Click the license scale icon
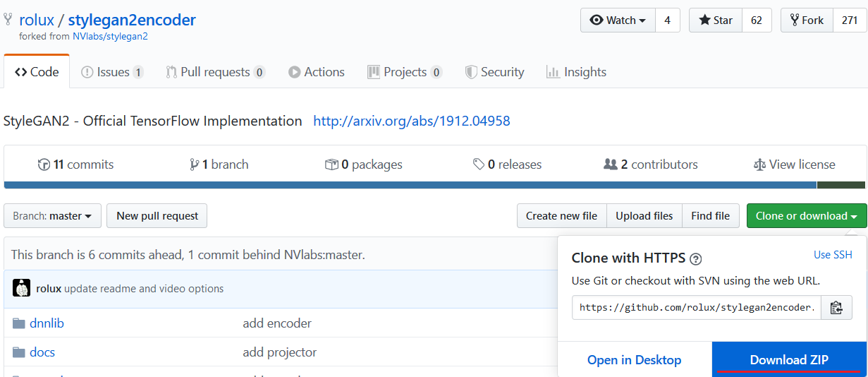This screenshot has height=377, width=868. pyautogui.click(x=759, y=164)
